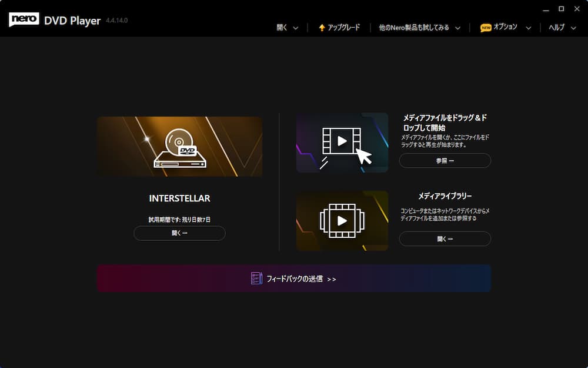Expand the chevron next to ヘルプ
Screen dimensions: 588x368
(x=573, y=28)
